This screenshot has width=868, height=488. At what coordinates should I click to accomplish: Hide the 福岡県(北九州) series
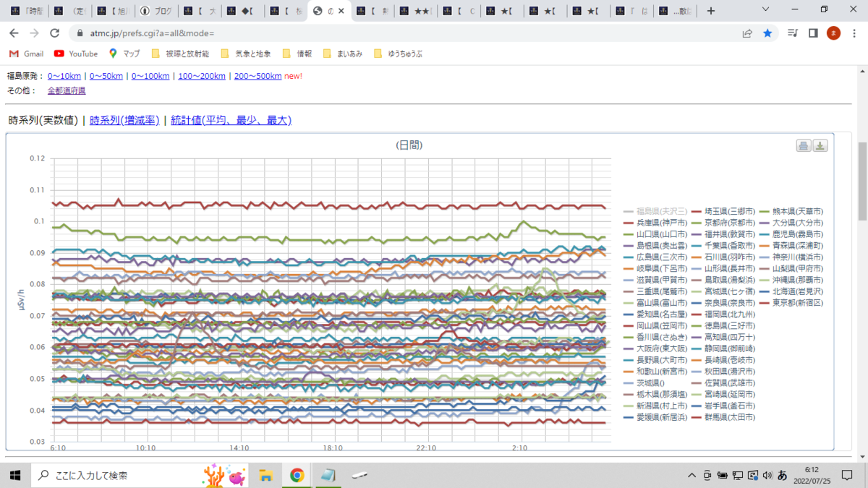[x=723, y=314]
